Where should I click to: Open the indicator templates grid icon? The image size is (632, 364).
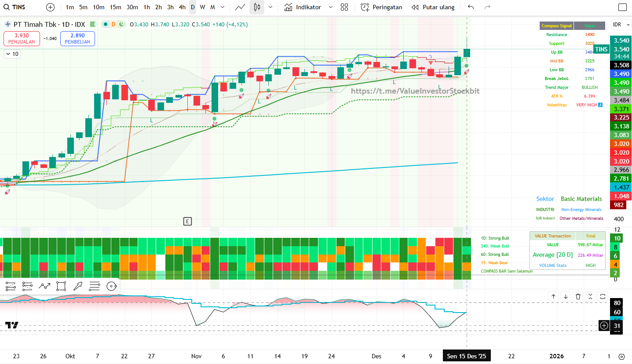tap(344, 7)
